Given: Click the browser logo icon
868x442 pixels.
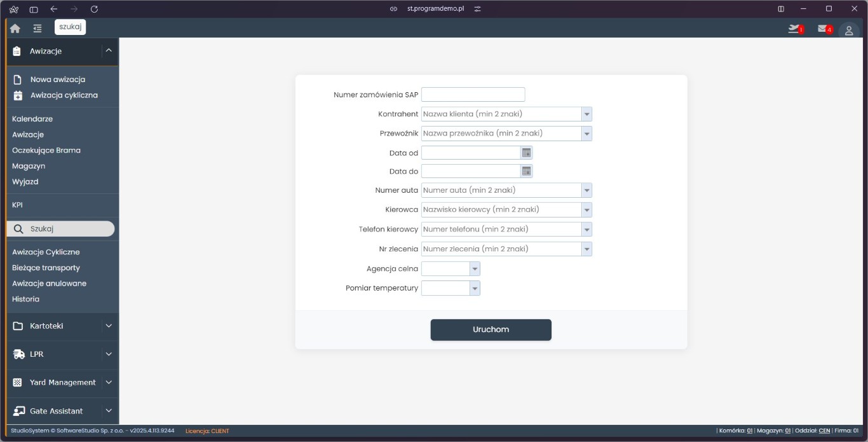Looking at the screenshot, I should pyautogui.click(x=13, y=9).
